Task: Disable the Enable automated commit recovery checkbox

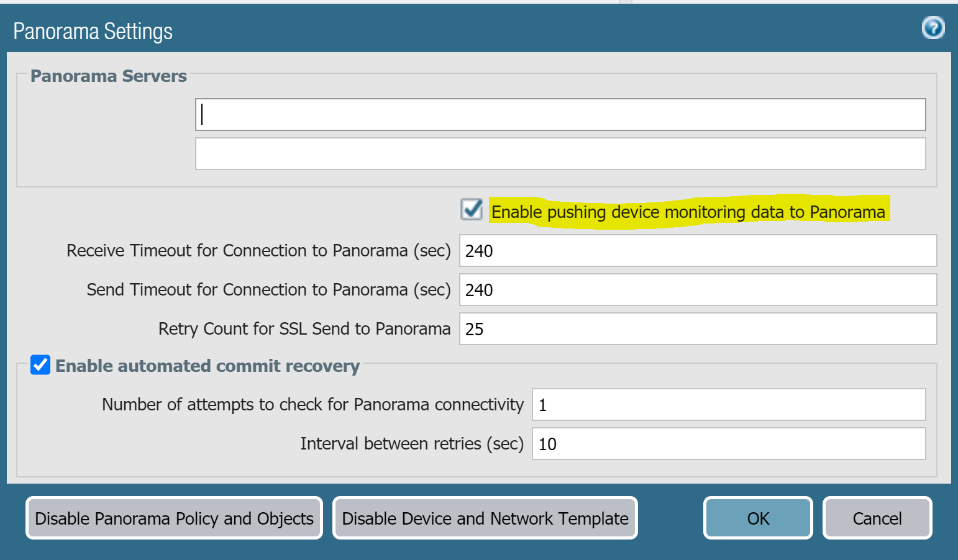Action: 40,365
